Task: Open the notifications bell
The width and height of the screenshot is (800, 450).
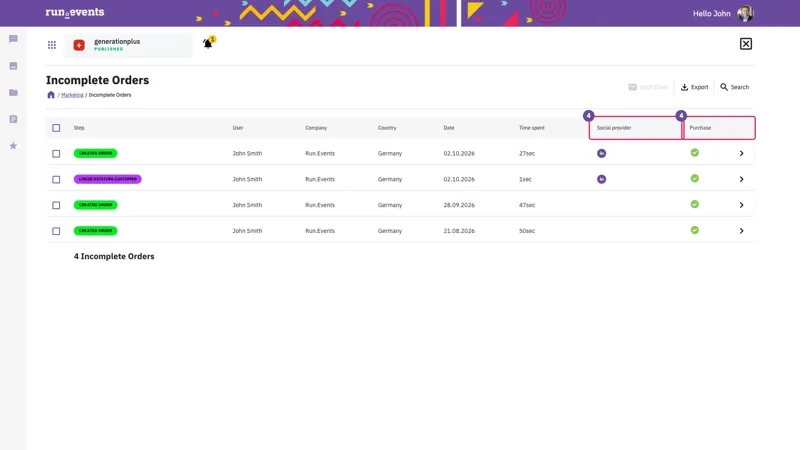Action: (x=208, y=43)
